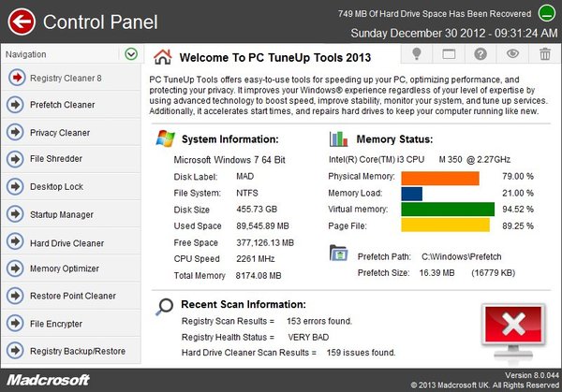Click the trash can icon
The image size is (562, 392).
tap(544, 54)
